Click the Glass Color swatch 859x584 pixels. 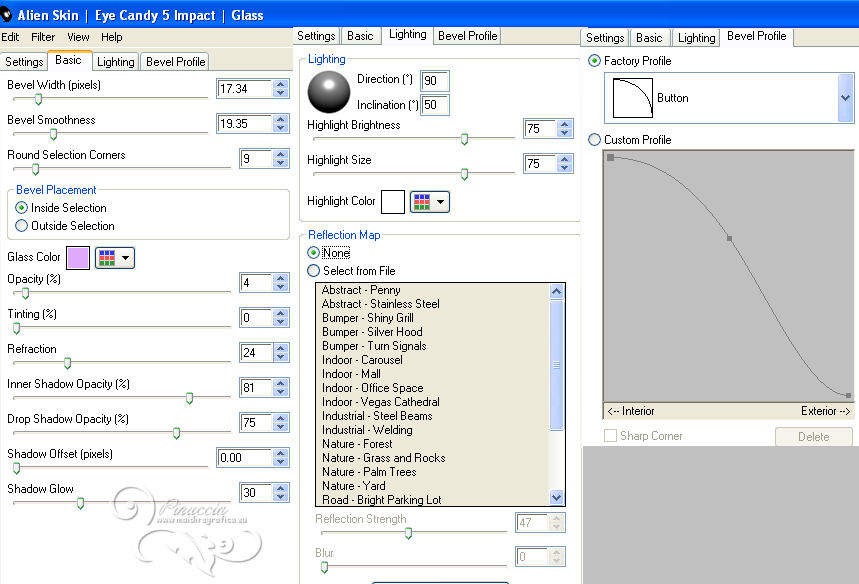(78, 258)
